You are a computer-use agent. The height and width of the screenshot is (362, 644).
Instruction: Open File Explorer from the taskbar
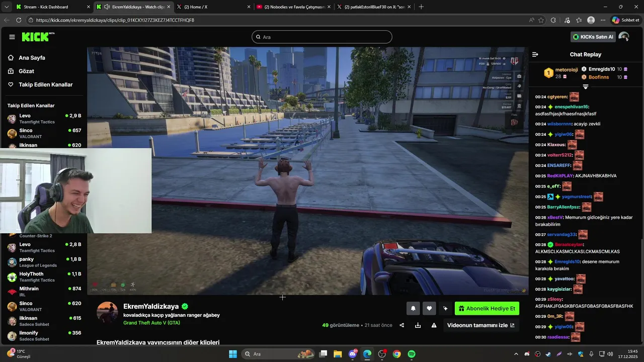[x=338, y=354]
